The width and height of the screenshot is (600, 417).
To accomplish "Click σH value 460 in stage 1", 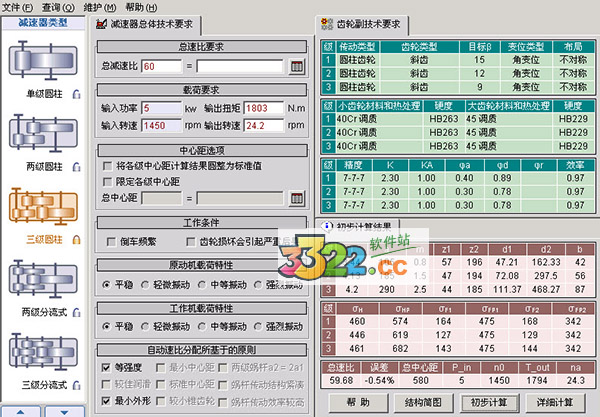I will [x=357, y=321].
